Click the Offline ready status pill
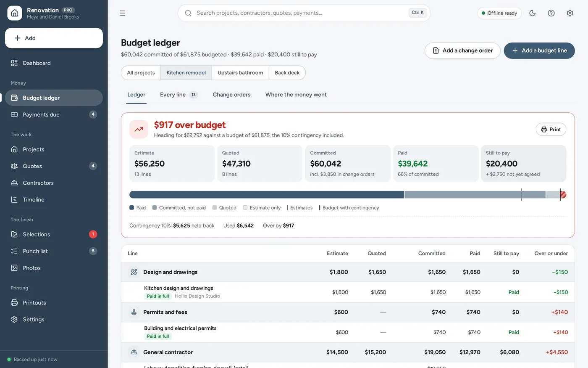Viewport: 588px width, 368px height. point(499,13)
